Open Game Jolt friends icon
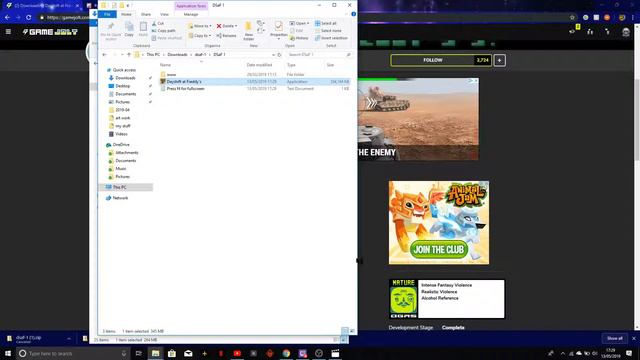Screen dimensions: 640x360 590,31
